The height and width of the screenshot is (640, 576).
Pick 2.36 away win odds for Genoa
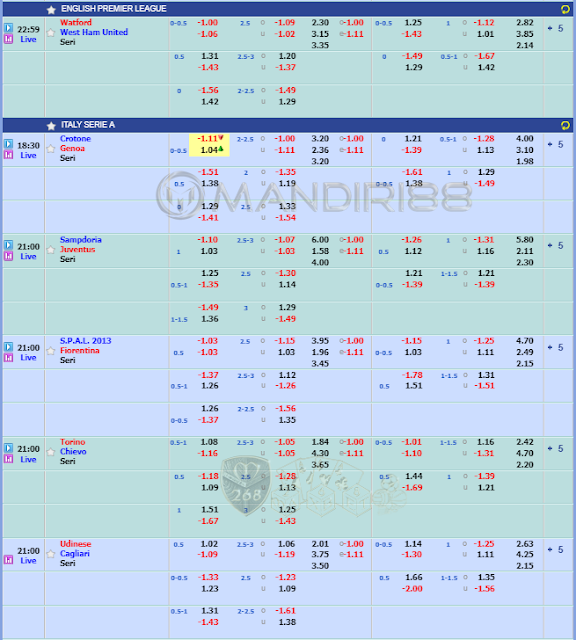320,150
